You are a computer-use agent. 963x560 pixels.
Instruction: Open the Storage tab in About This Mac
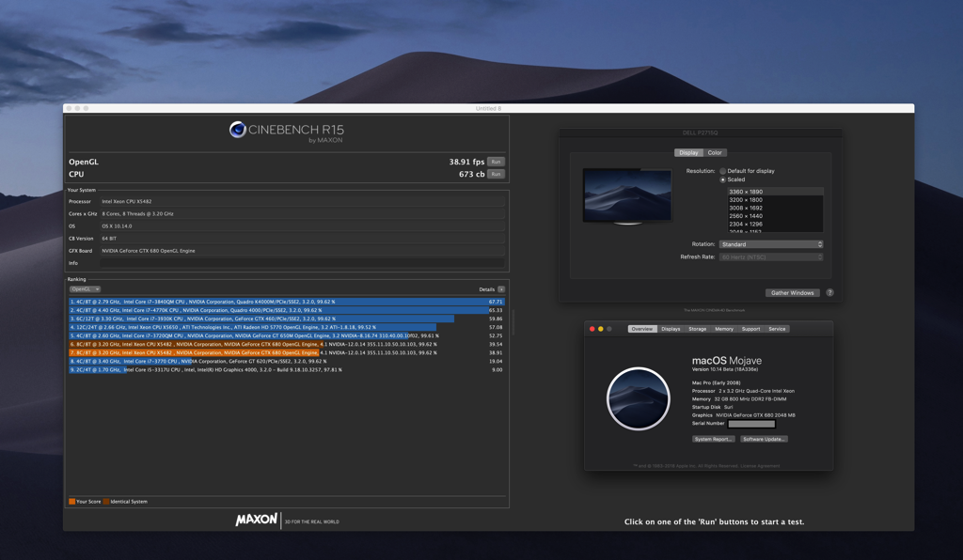point(697,329)
